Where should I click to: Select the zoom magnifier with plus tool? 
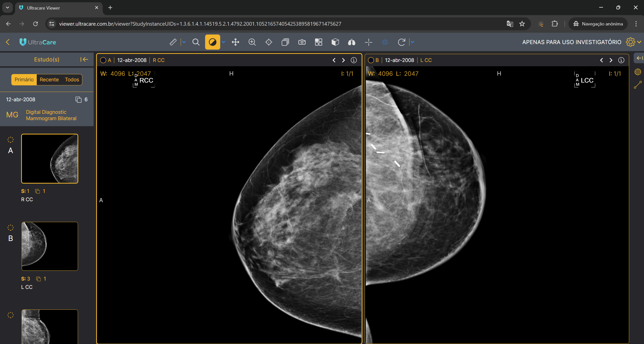252,42
